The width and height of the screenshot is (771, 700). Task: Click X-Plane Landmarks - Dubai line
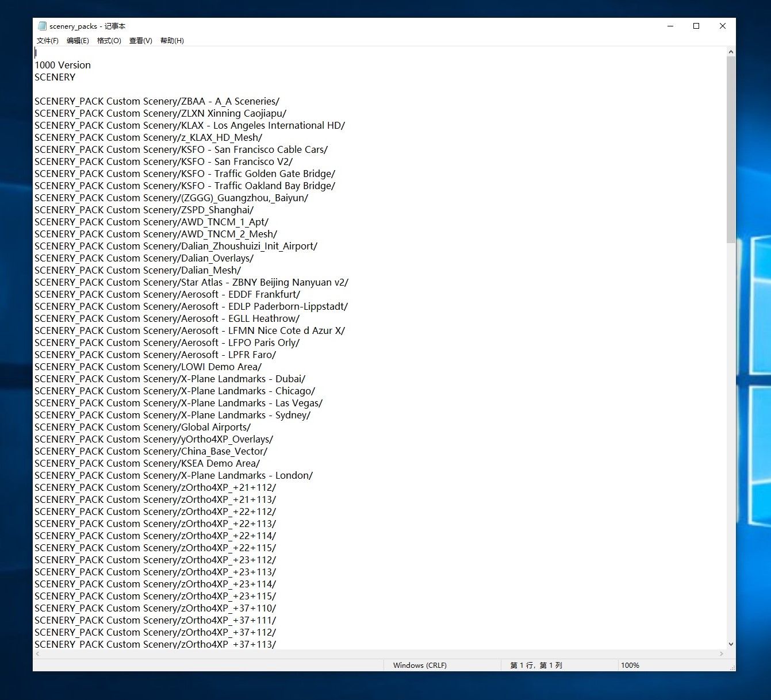pos(170,379)
